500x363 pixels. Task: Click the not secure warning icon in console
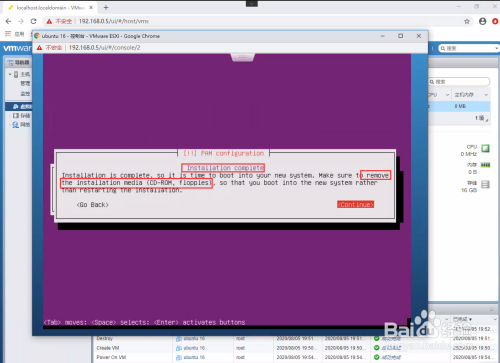tap(39, 48)
